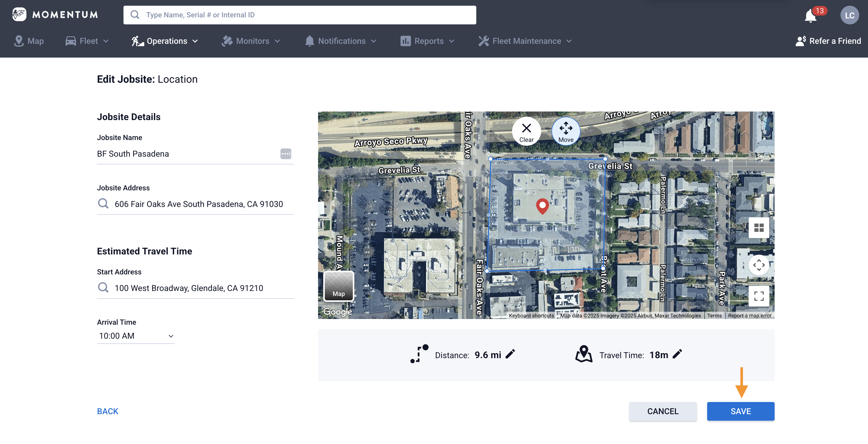Screen dimensions: 868x444
Task: Activate the Move geofence tool
Action: point(566,131)
